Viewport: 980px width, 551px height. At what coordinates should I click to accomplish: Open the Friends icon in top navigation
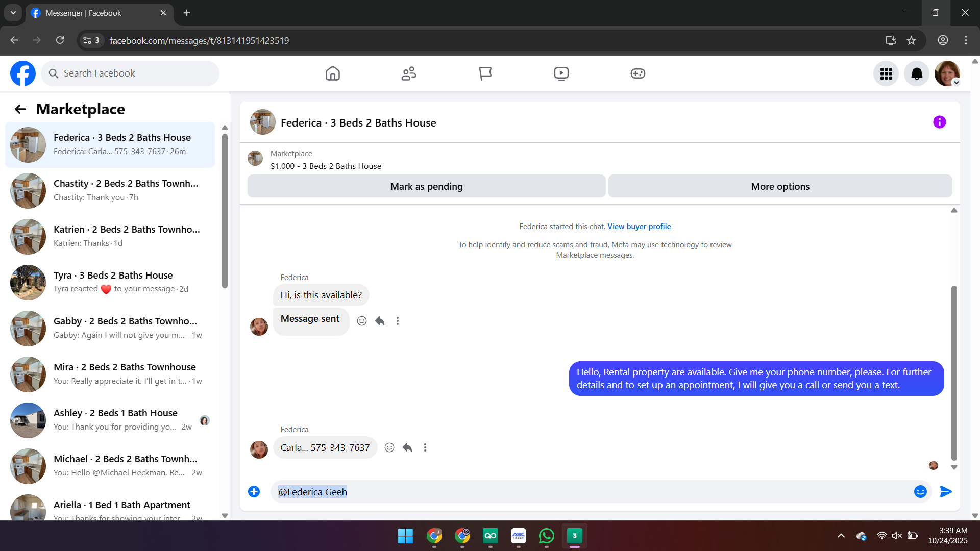point(409,73)
